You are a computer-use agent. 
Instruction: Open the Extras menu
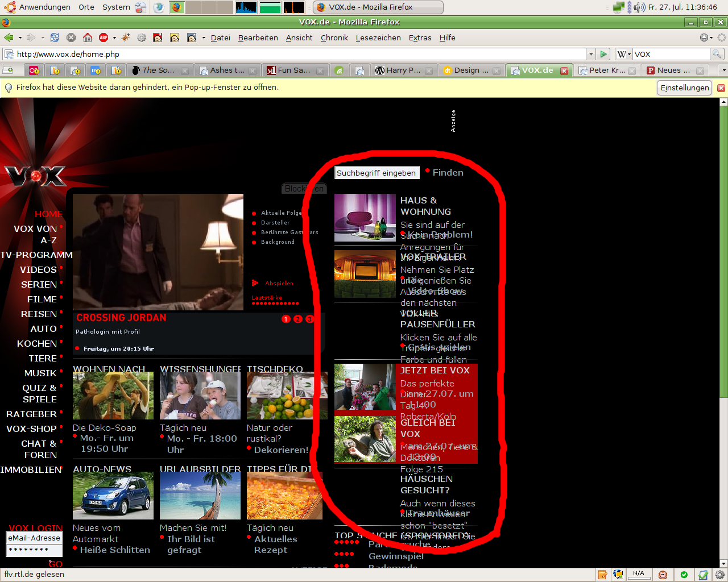[x=420, y=38]
